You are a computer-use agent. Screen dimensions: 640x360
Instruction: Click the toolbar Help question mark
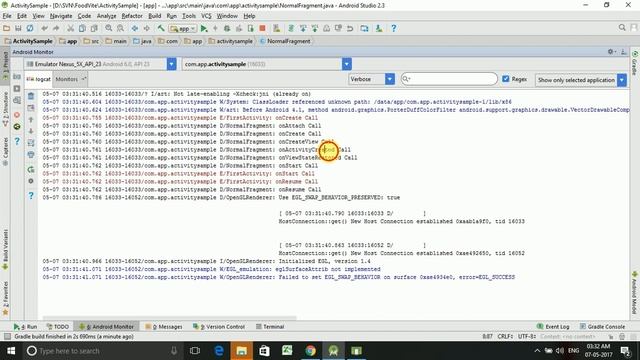[x=393, y=28]
